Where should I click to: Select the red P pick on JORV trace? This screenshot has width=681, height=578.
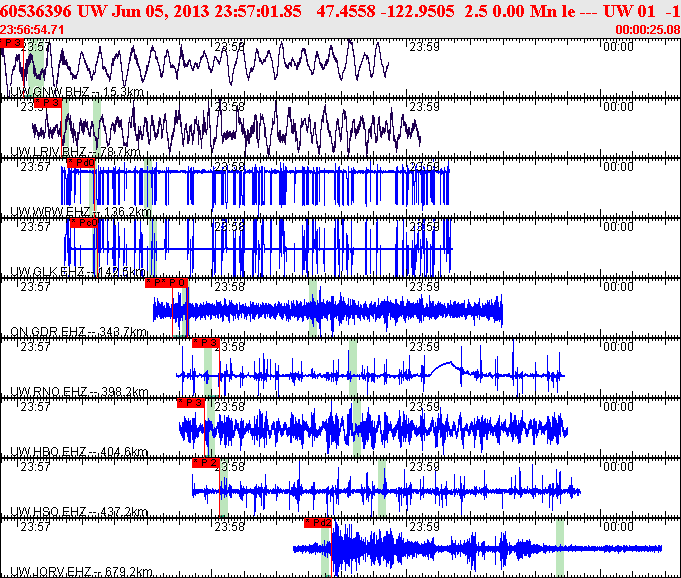(318, 522)
